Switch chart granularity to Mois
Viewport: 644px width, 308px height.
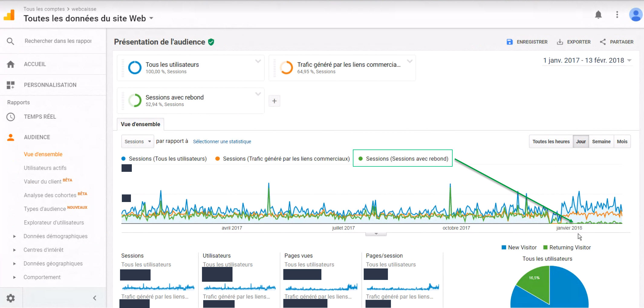[622, 142]
